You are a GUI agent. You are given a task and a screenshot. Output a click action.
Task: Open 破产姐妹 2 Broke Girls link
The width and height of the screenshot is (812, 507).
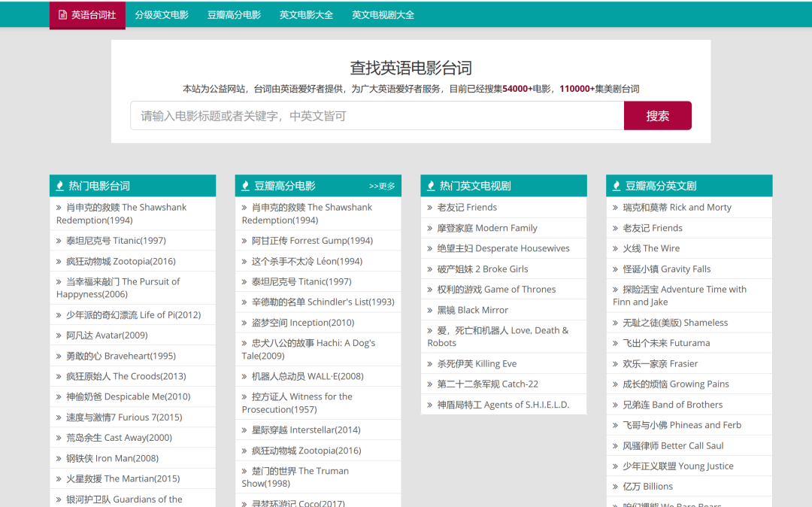tap(482, 269)
